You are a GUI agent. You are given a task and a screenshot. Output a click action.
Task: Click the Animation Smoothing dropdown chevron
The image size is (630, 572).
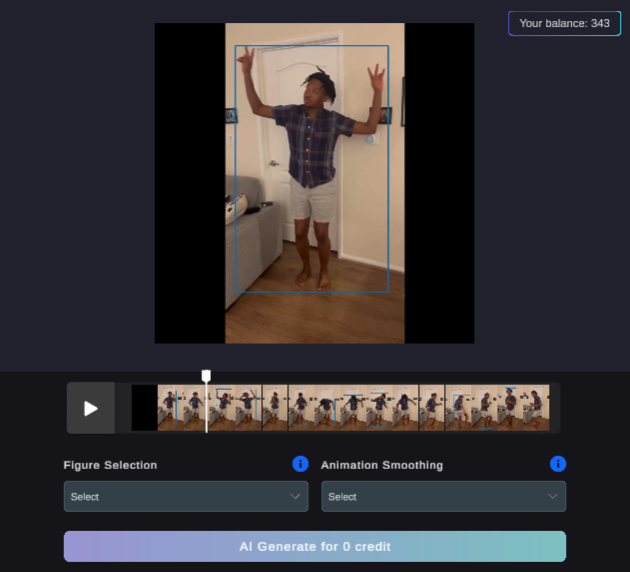tap(552, 496)
